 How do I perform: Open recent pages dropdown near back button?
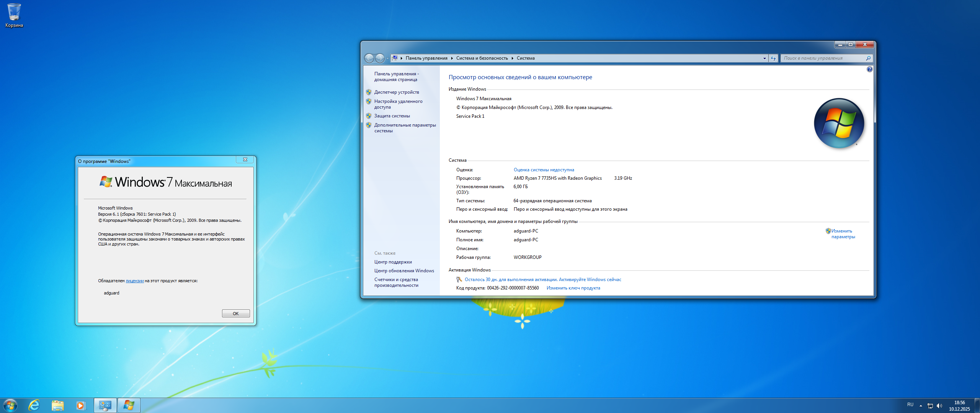coord(387,58)
